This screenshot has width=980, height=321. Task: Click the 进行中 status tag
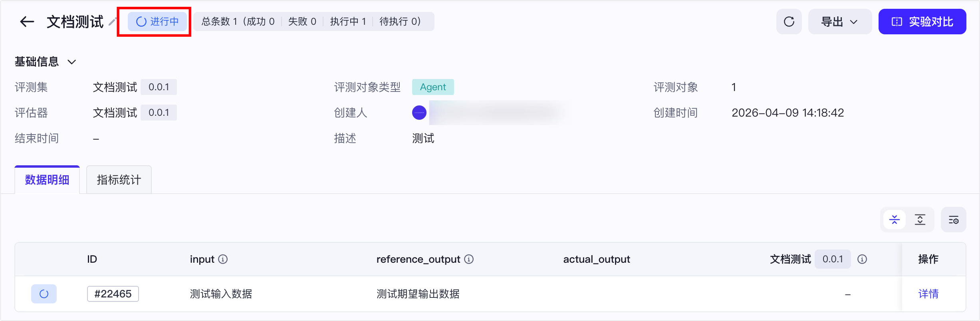(157, 22)
